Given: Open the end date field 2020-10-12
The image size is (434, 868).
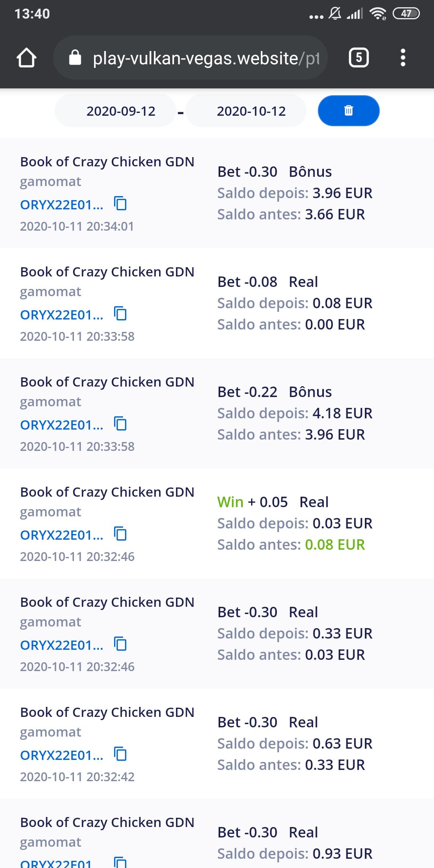Looking at the screenshot, I should [x=251, y=111].
